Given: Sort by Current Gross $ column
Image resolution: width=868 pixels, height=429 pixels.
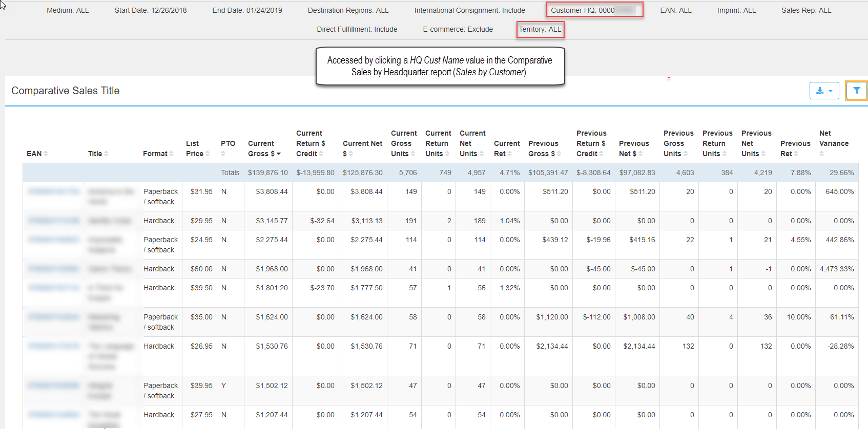Looking at the screenshot, I should [264, 148].
